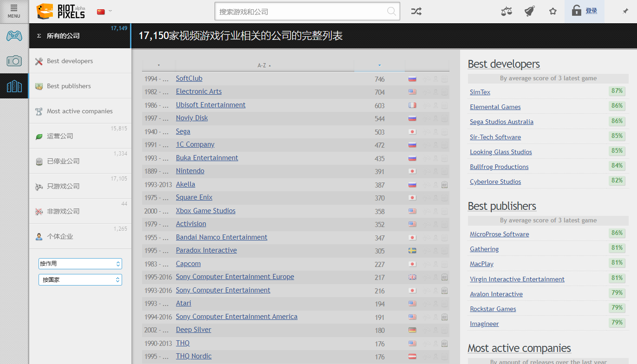The image size is (637, 364).
Task: Click the RIP tombstone icon in the THQ row
Action: point(444,344)
